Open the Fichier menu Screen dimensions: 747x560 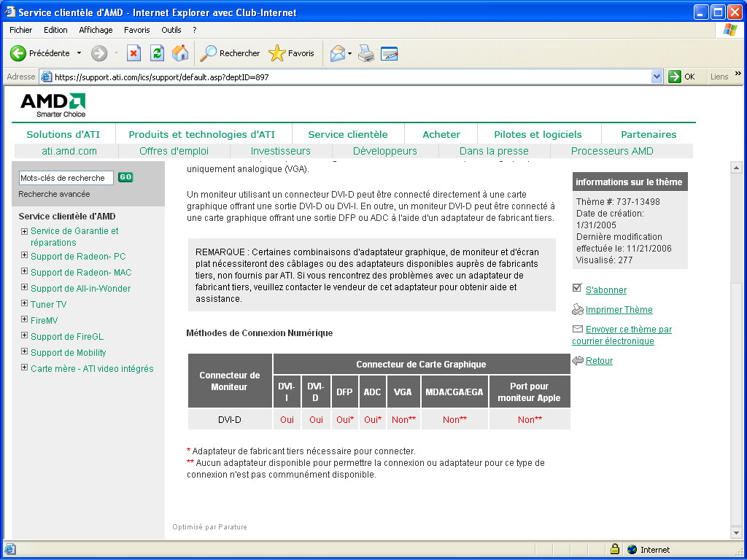pyautogui.click(x=21, y=30)
